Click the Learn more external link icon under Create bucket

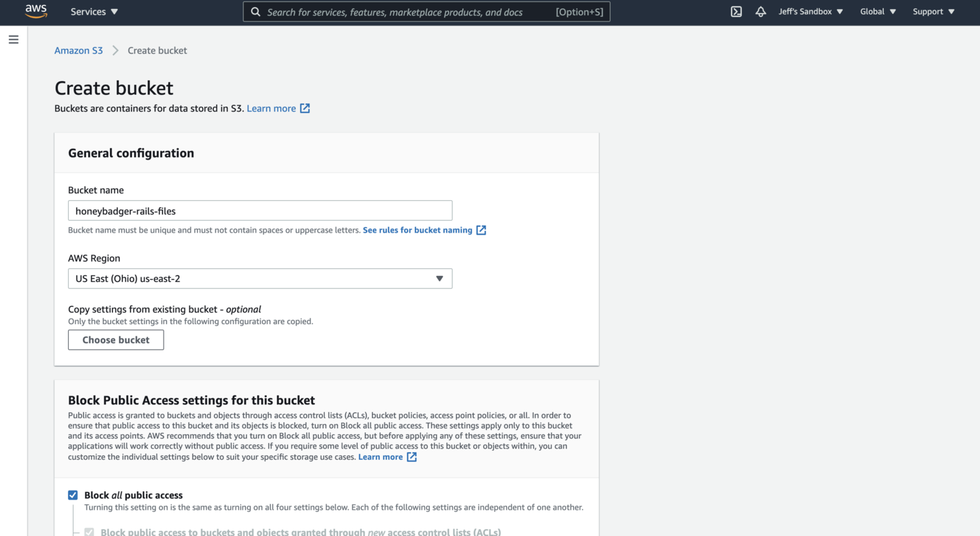(x=305, y=108)
